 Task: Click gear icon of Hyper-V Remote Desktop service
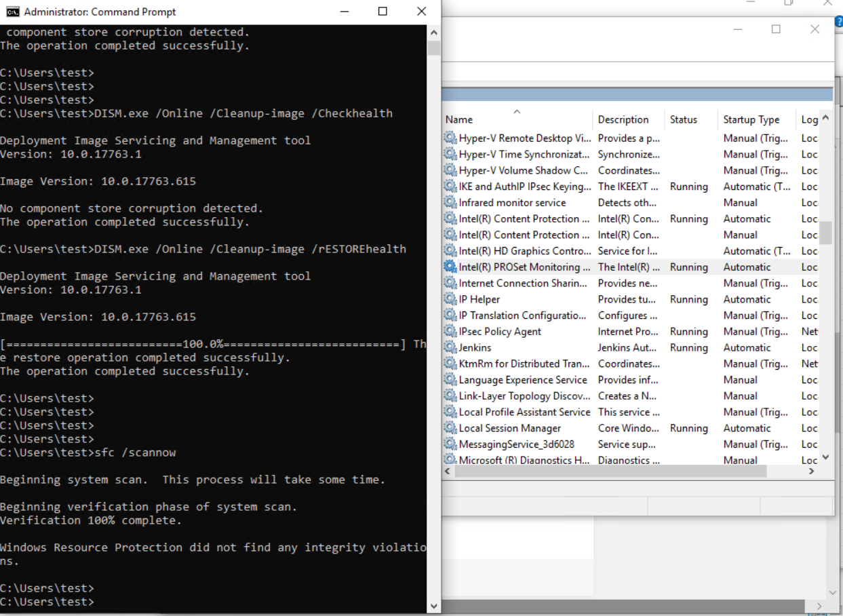[x=450, y=138]
